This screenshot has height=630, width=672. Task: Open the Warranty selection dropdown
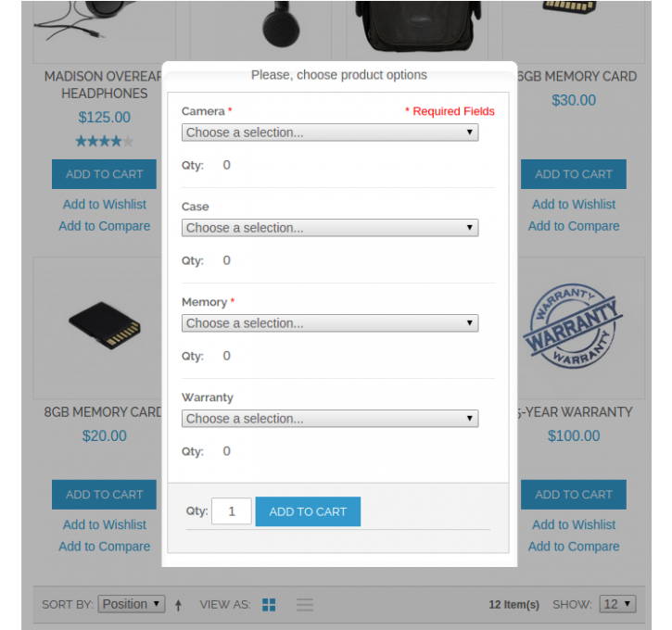coord(330,419)
